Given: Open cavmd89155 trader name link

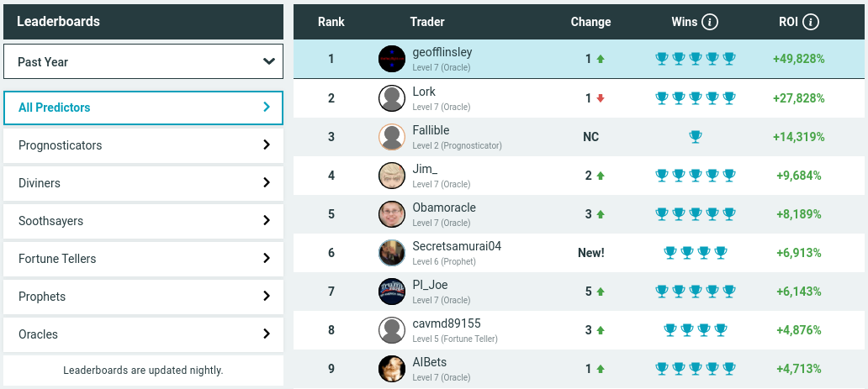Looking at the screenshot, I should point(446,323).
